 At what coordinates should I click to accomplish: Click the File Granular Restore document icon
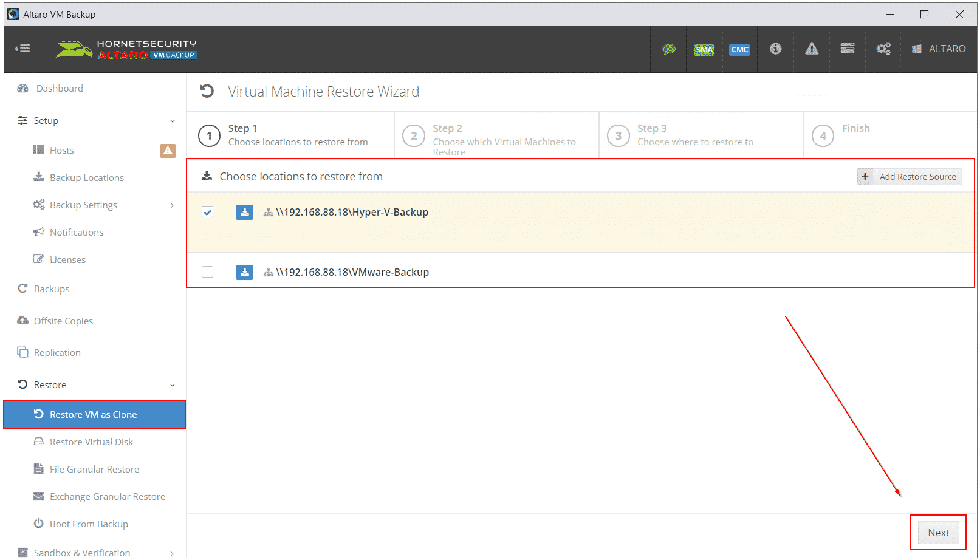[39, 469]
